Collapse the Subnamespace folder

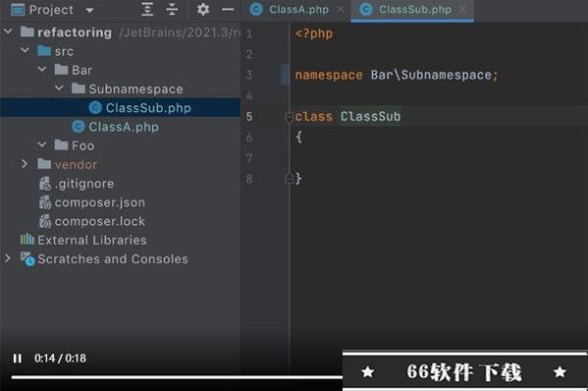pyautogui.click(x=59, y=88)
